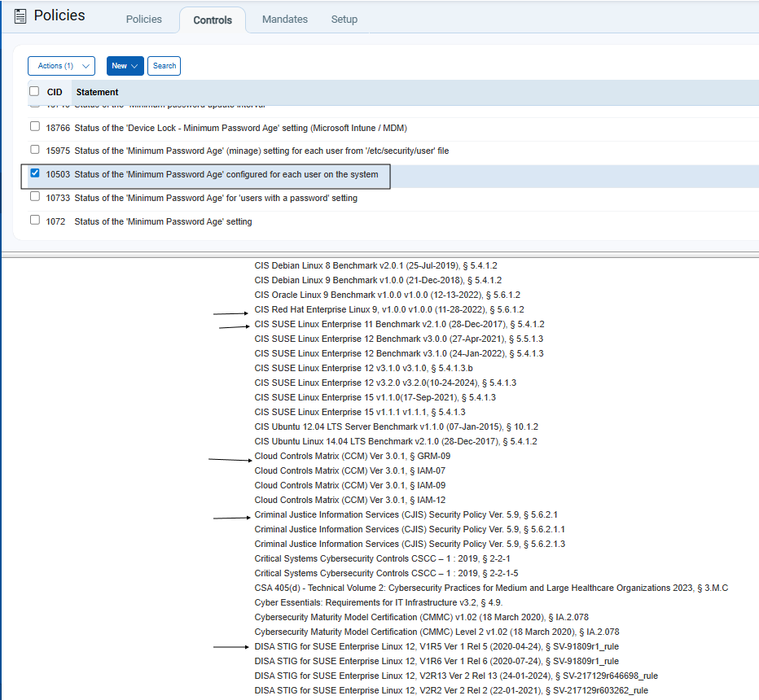This screenshot has height=700, width=759.
Task: Click DISA STIG SUSE 12 V1R6 entry
Action: (x=437, y=661)
